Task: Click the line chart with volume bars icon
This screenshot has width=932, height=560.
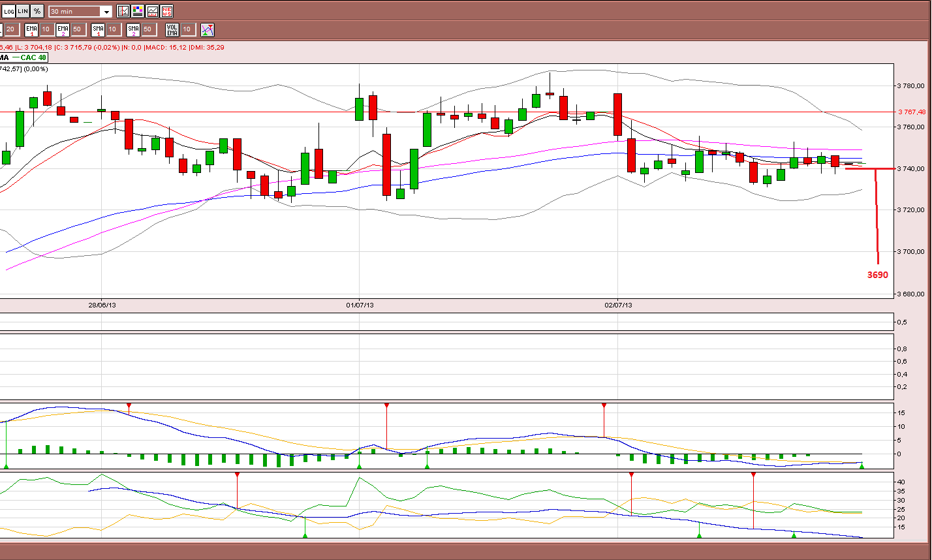Action: 152,11
